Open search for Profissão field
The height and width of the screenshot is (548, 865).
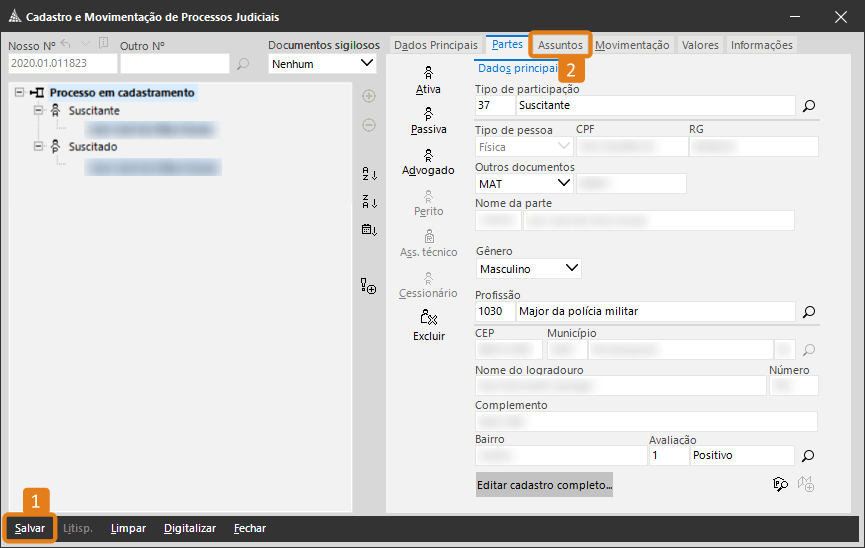coord(809,311)
